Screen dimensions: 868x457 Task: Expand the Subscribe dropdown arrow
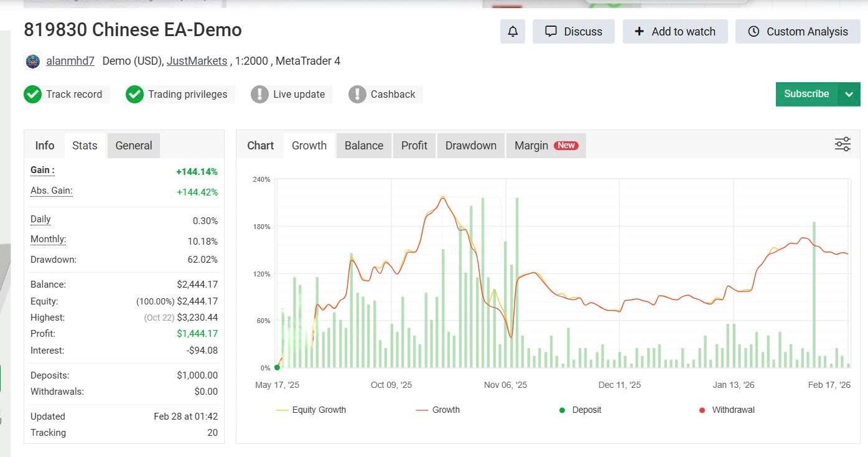tap(849, 95)
